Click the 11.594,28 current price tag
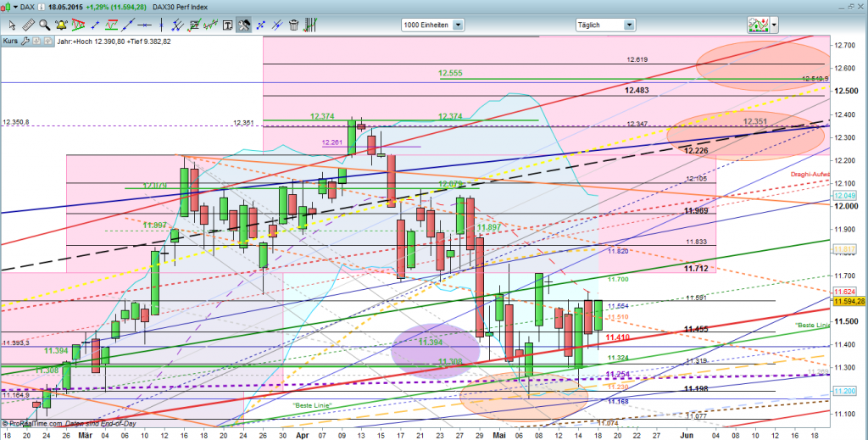Screen dimensions: 868x440 (x=849, y=301)
